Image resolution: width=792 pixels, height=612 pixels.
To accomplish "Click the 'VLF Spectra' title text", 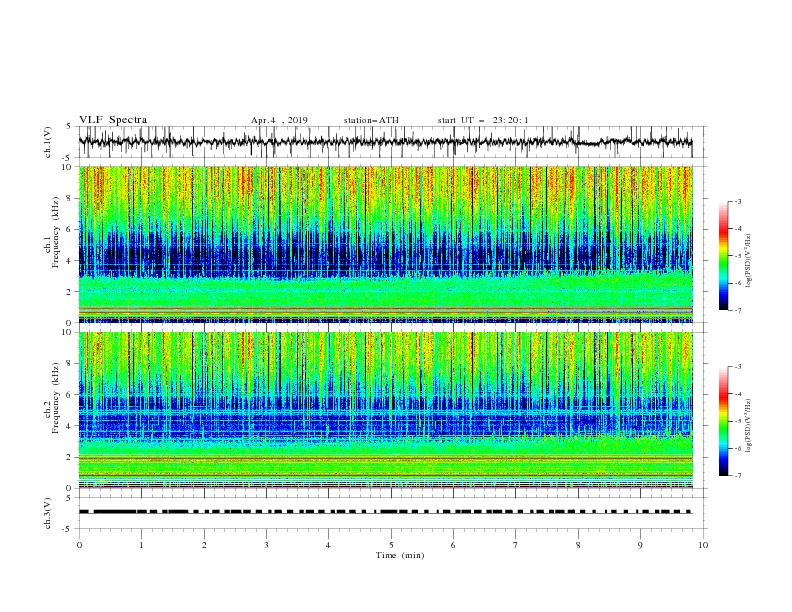I will (x=113, y=120).
